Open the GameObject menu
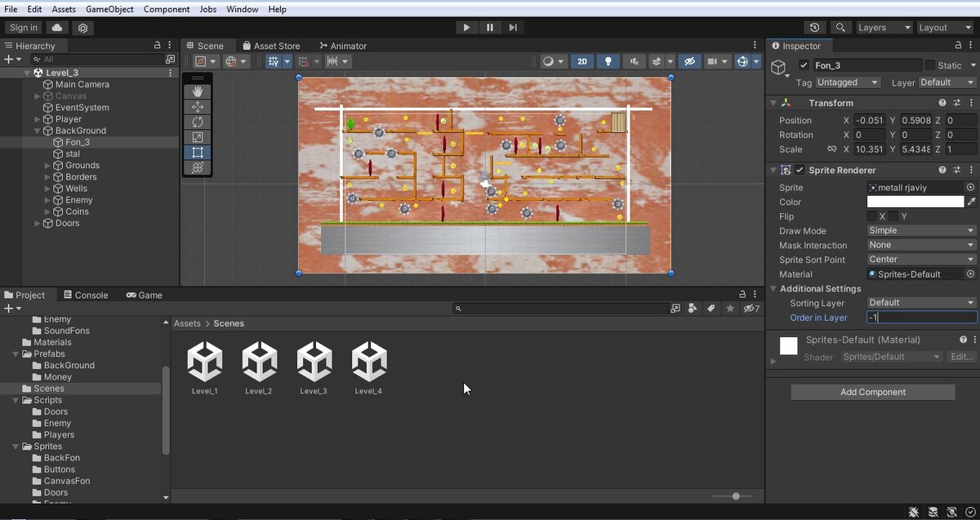 tap(109, 9)
